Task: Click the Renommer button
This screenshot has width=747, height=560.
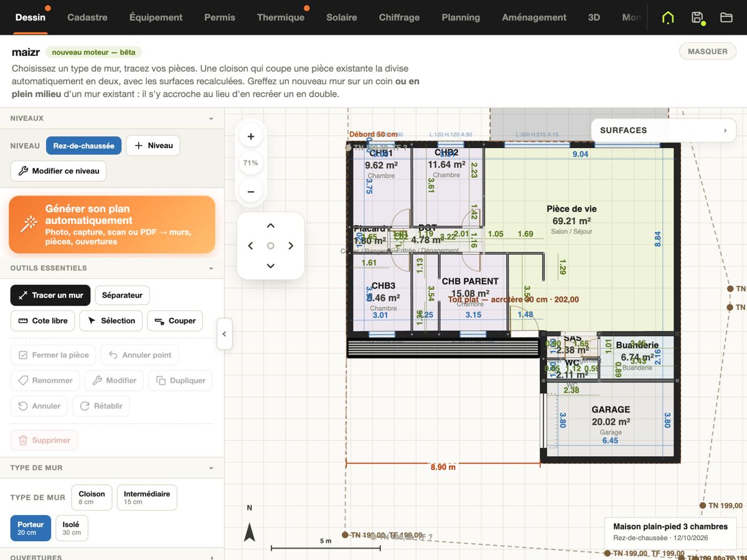Action: (45, 381)
